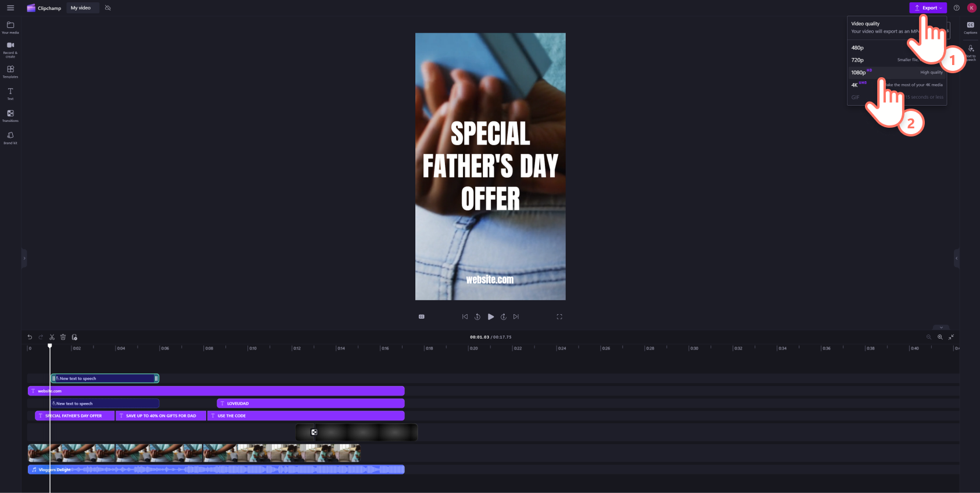Open the K user account avatar
Viewport: 980px width, 493px height.
[x=971, y=8]
